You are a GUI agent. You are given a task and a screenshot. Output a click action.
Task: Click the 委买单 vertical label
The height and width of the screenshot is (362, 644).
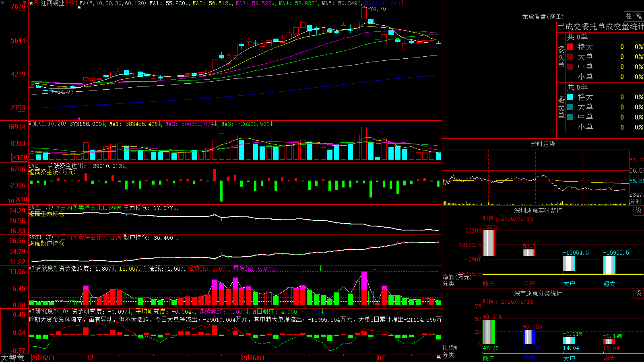(x=561, y=58)
